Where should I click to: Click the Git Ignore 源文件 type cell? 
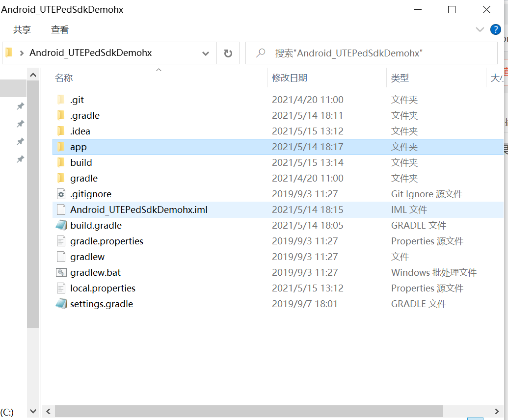pyautogui.click(x=427, y=194)
